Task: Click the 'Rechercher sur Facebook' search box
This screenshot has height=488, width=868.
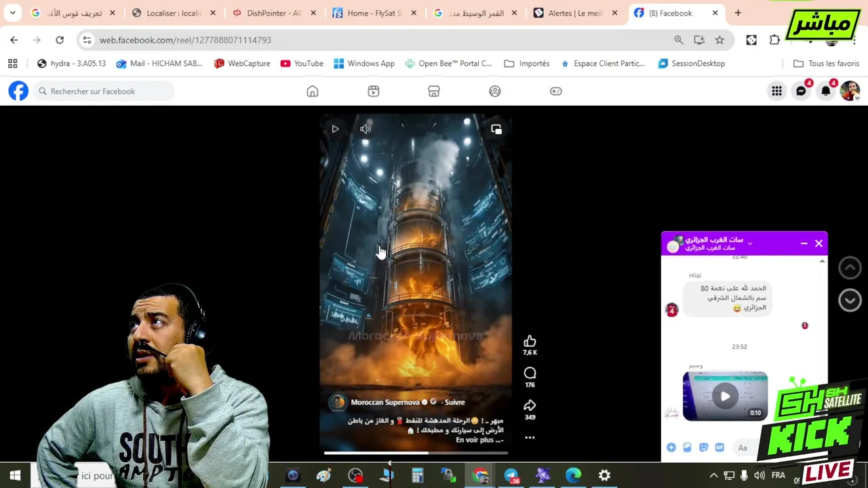Action: click(104, 91)
